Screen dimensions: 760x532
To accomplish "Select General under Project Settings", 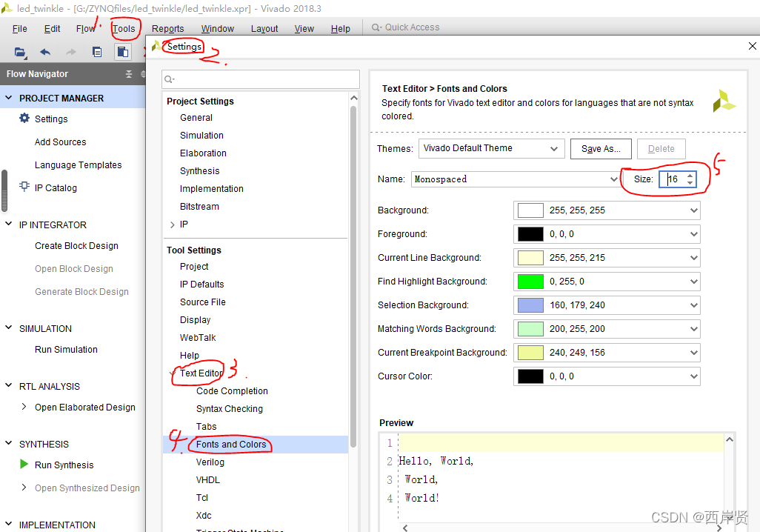I will (x=196, y=118).
